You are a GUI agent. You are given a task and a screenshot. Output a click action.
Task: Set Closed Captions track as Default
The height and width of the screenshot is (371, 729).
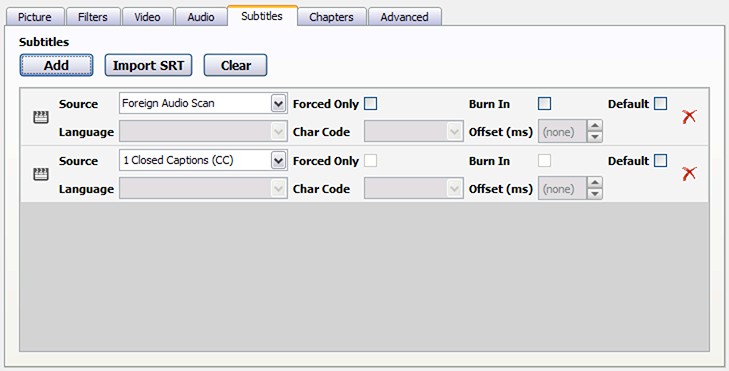click(660, 160)
